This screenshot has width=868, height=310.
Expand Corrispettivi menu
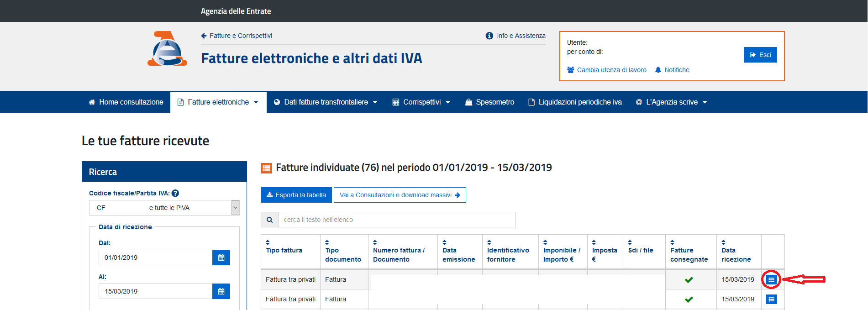click(x=421, y=102)
